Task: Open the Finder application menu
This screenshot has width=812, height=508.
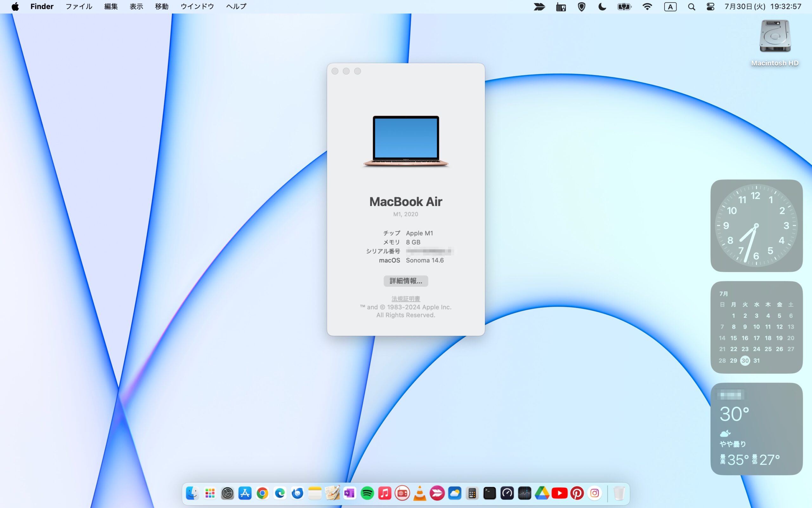Action: [42, 7]
